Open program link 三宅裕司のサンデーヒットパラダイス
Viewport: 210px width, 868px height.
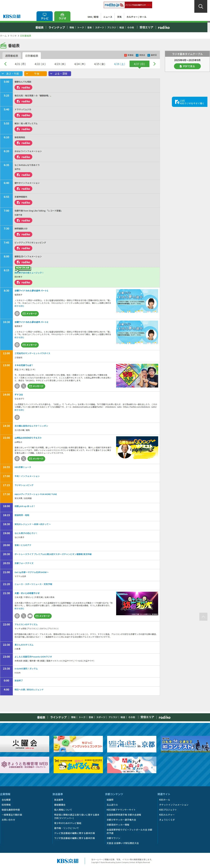pyautogui.click(x=32, y=353)
